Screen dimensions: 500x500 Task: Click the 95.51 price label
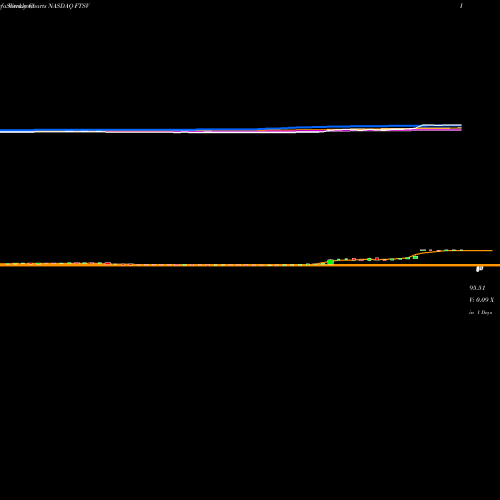pos(477,288)
